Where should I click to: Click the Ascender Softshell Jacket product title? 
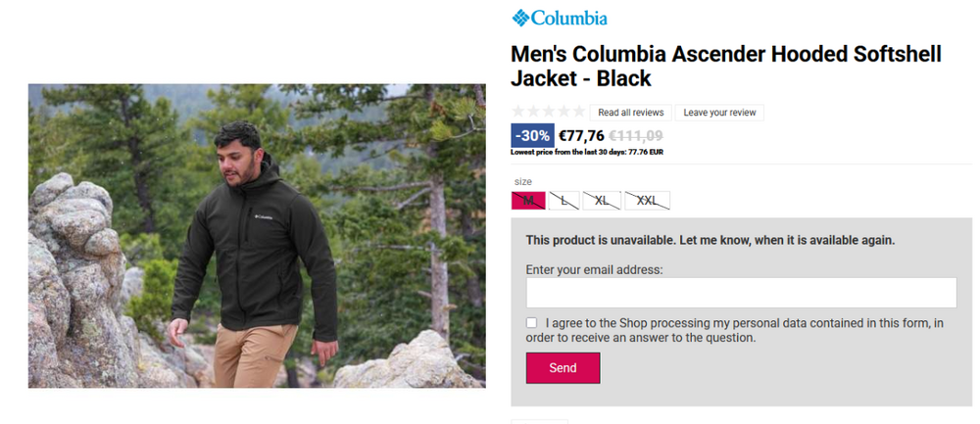725,66
